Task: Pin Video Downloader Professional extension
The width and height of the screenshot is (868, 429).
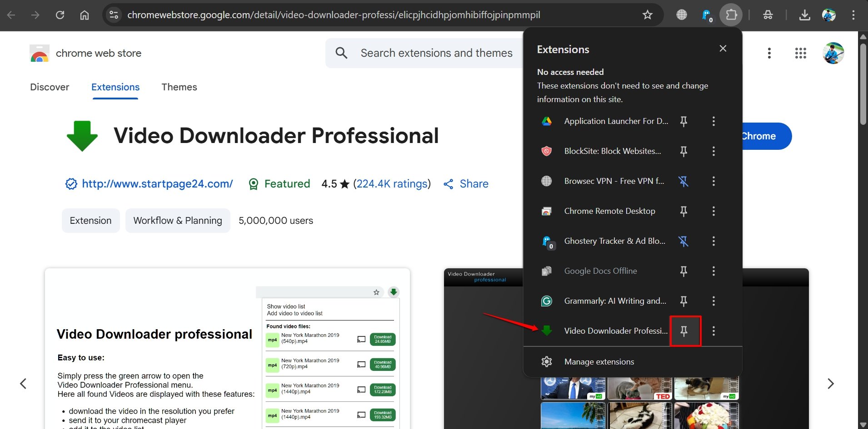Action: 684,331
